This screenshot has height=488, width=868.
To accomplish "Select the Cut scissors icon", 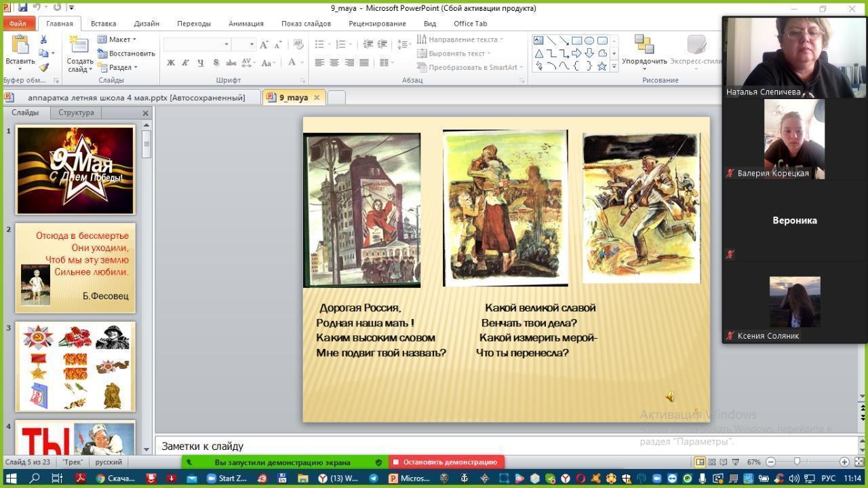I will [43, 40].
